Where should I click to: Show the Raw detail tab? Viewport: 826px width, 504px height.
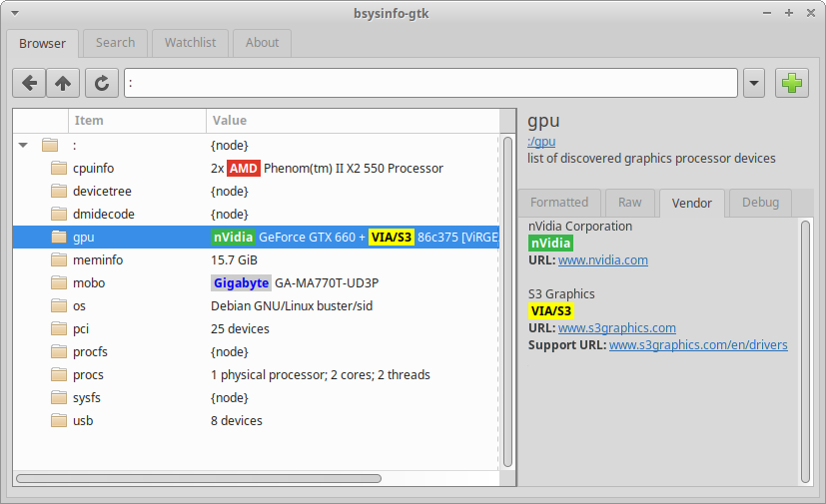click(630, 203)
